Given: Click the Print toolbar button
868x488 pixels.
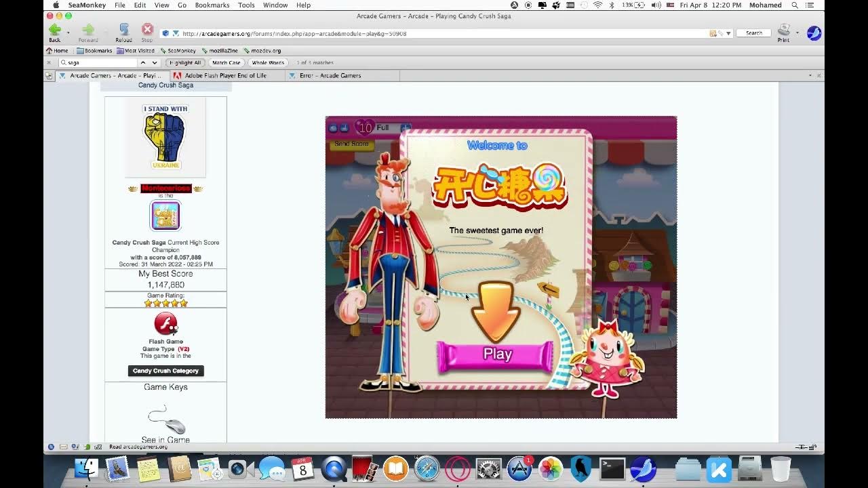Looking at the screenshot, I should pos(783,32).
